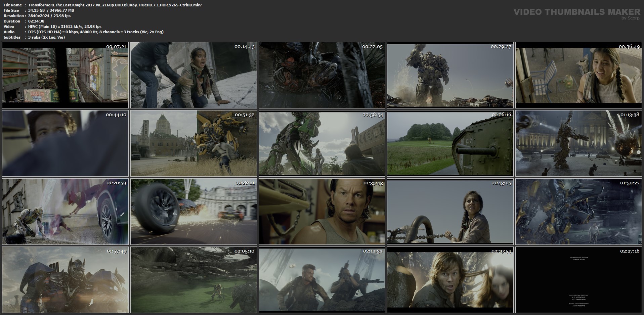View the close-up frame at 01:35:43
Viewport: 644px width, 315px height.
pos(322,212)
